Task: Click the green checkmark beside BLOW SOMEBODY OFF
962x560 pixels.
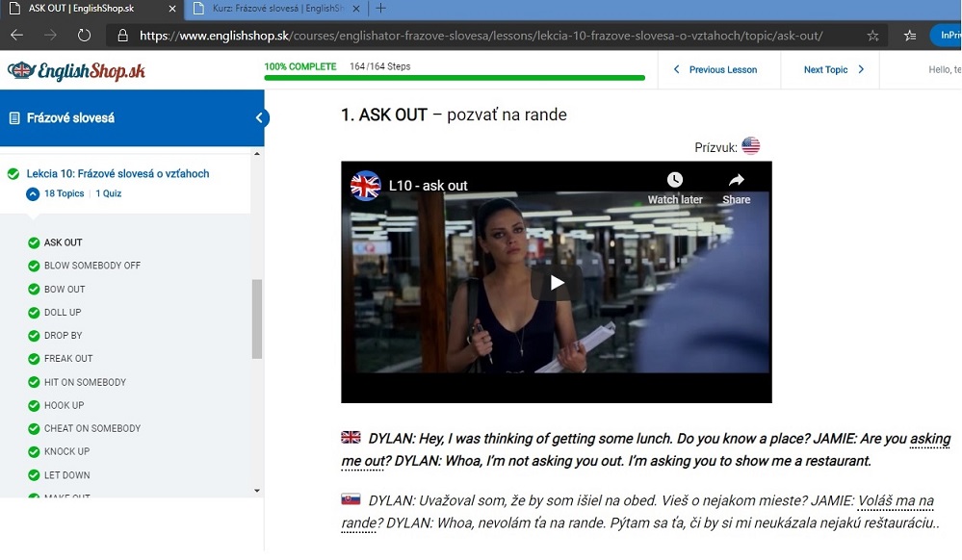Action: pyautogui.click(x=34, y=266)
